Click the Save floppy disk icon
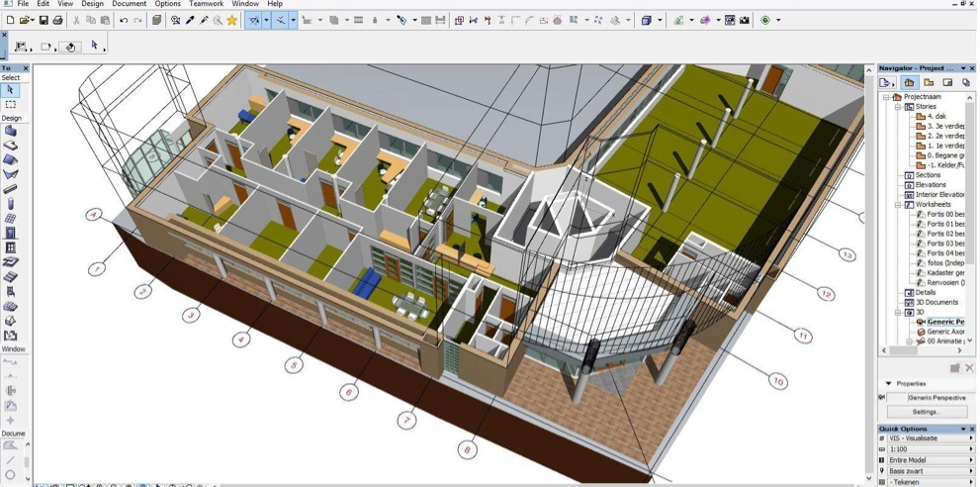 44,20
